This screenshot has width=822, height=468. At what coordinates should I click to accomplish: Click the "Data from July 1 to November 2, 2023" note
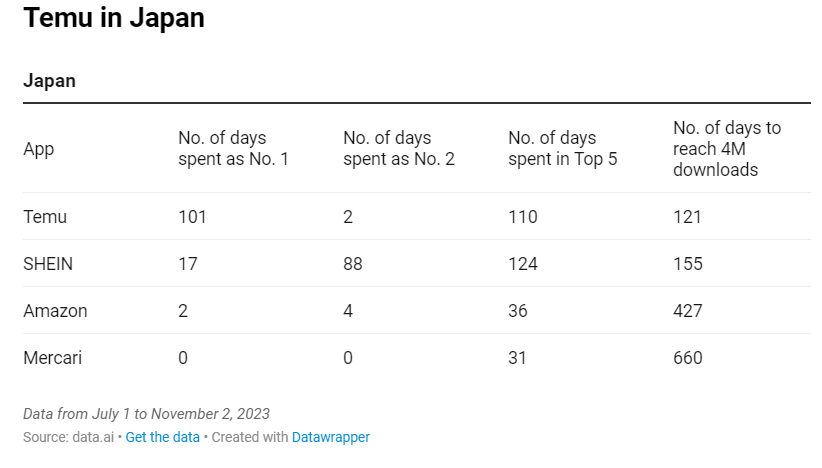(146, 414)
